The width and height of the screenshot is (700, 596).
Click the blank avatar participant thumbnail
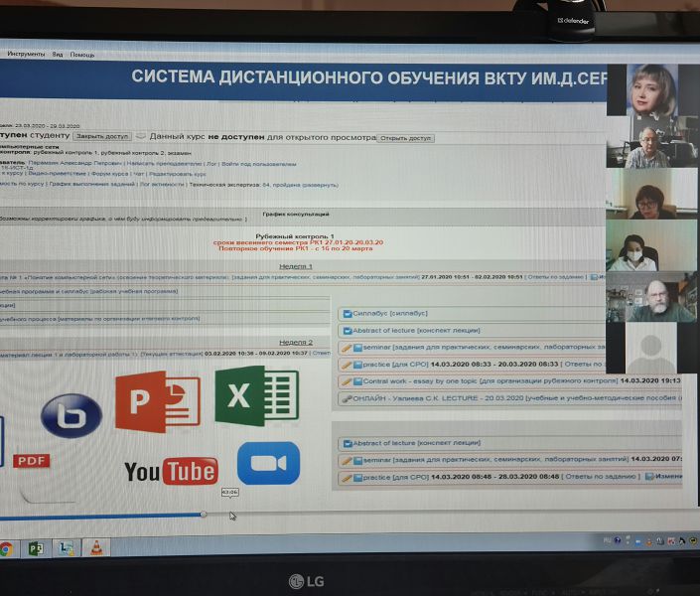tap(651, 348)
